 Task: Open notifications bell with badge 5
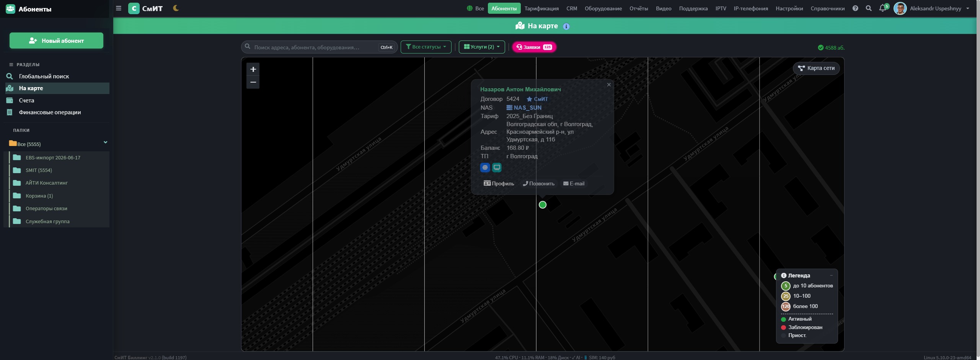point(883,8)
